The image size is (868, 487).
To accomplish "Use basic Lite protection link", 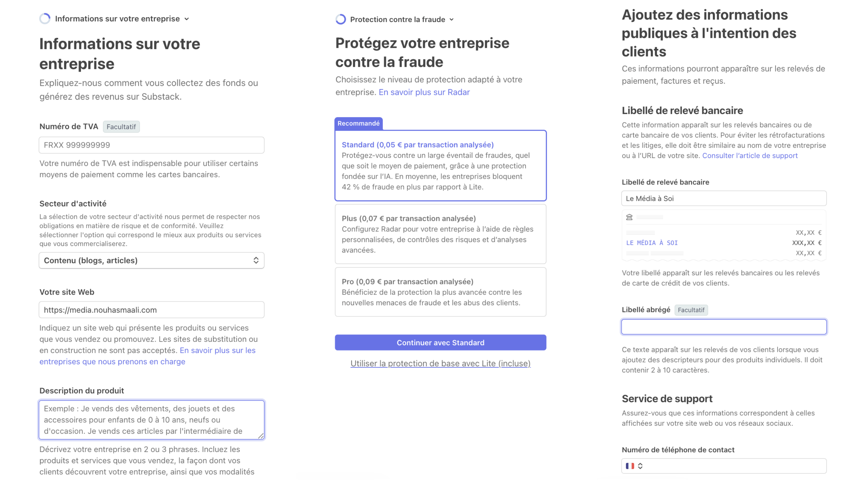I will (x=440, y=364).
